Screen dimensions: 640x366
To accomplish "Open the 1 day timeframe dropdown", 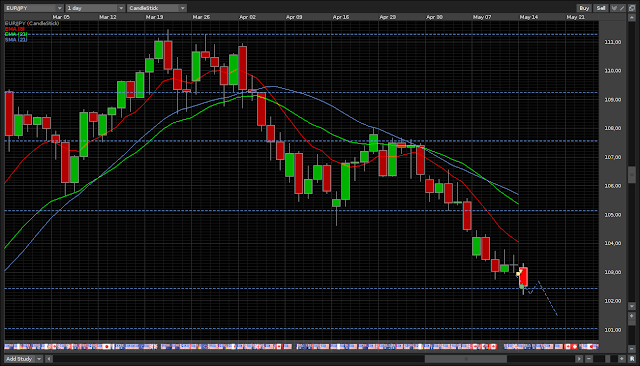I will (95, 8).
